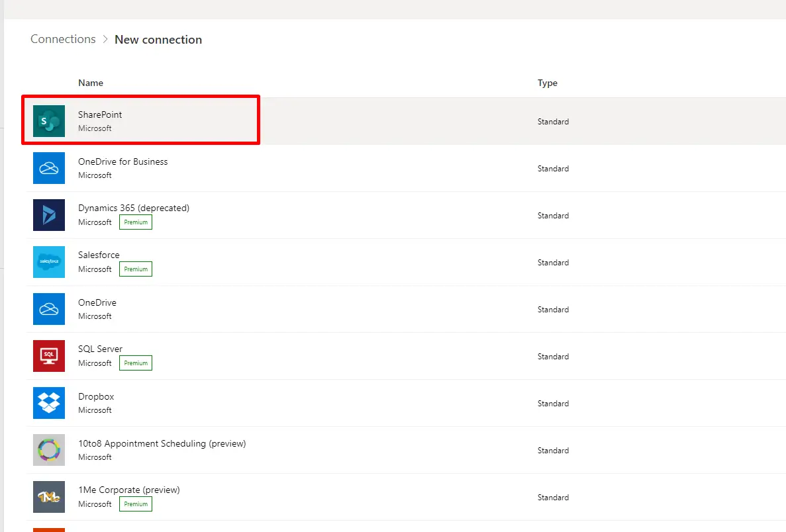Click the OneDrive connector cloud icon

coord(48,309)
